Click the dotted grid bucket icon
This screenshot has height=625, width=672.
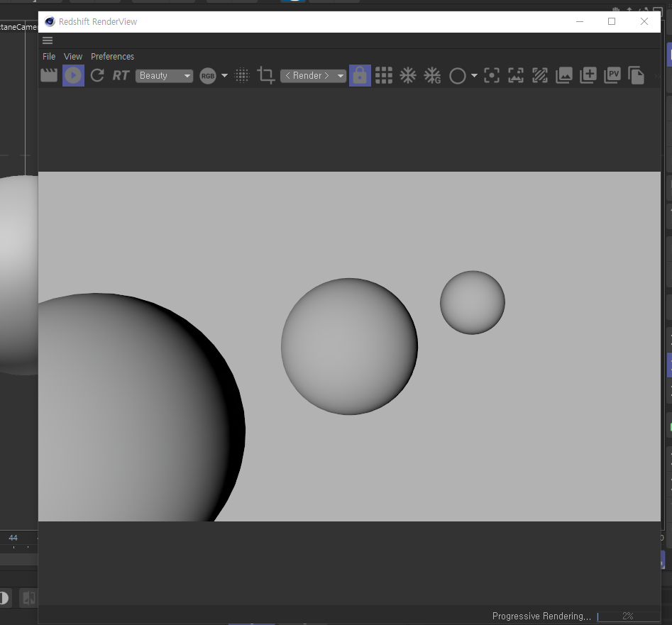[x=242, y=76]
